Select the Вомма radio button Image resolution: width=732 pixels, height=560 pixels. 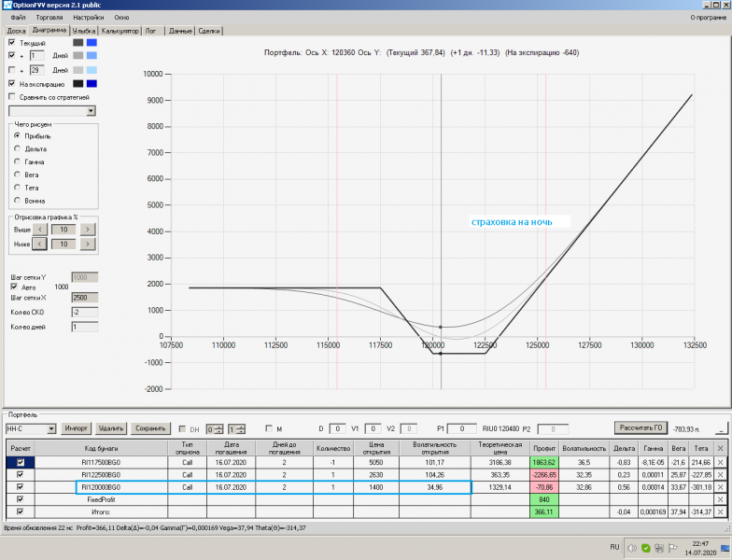click(17, 201)
